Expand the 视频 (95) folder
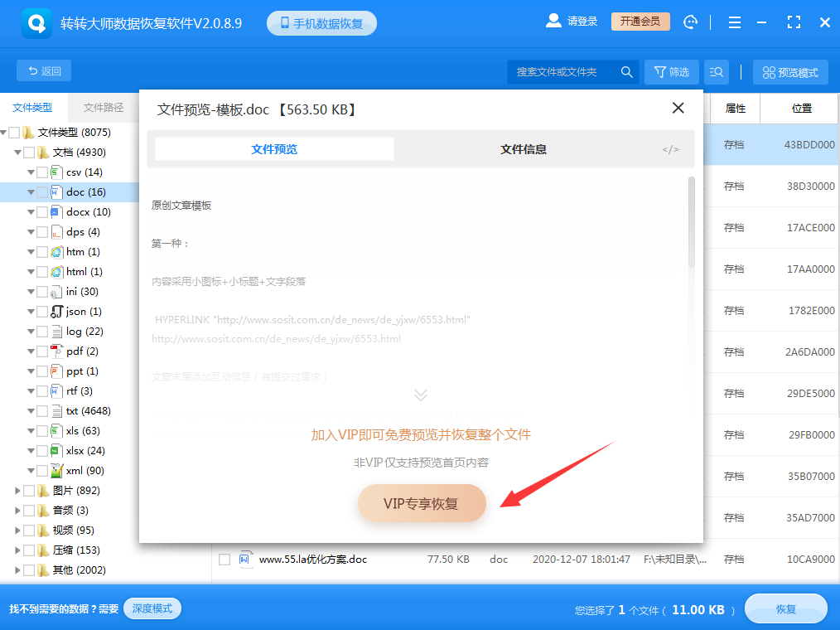Viewport: 840px width, 630px height. click(17, 530)
